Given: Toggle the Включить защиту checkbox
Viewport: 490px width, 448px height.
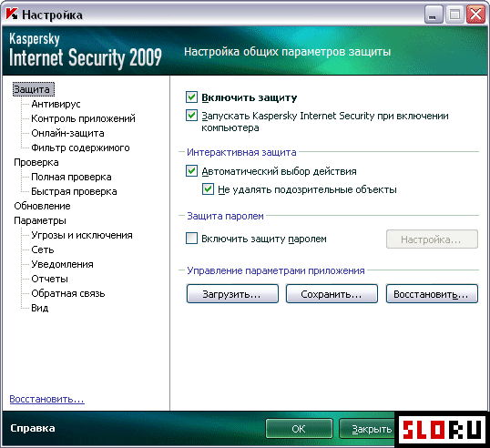Looking at the screenshot, I should (191, 97).
